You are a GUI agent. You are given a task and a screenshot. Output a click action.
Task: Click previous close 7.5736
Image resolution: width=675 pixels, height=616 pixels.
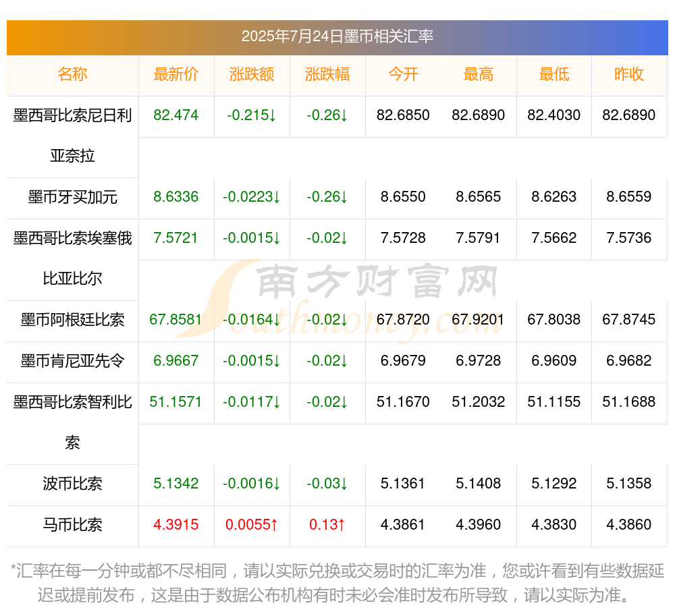629,238
